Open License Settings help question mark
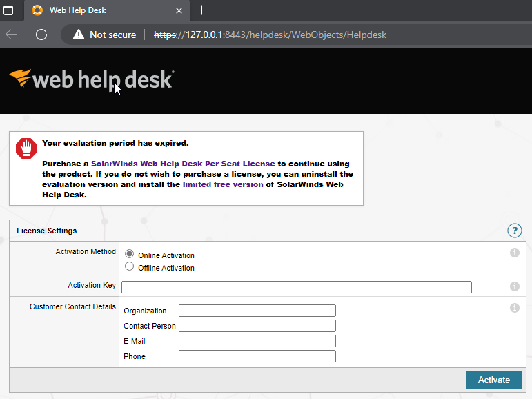This screenshot has width=532, height=399. tap(514, 231)
